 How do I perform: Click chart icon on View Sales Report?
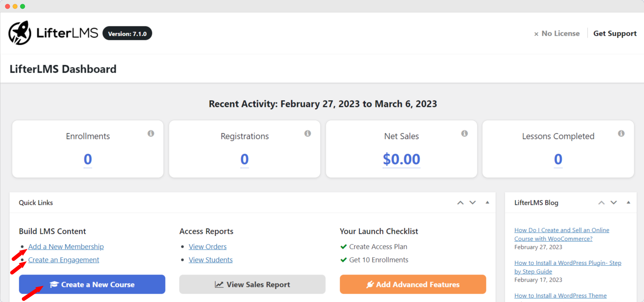(x=219, y=284)
